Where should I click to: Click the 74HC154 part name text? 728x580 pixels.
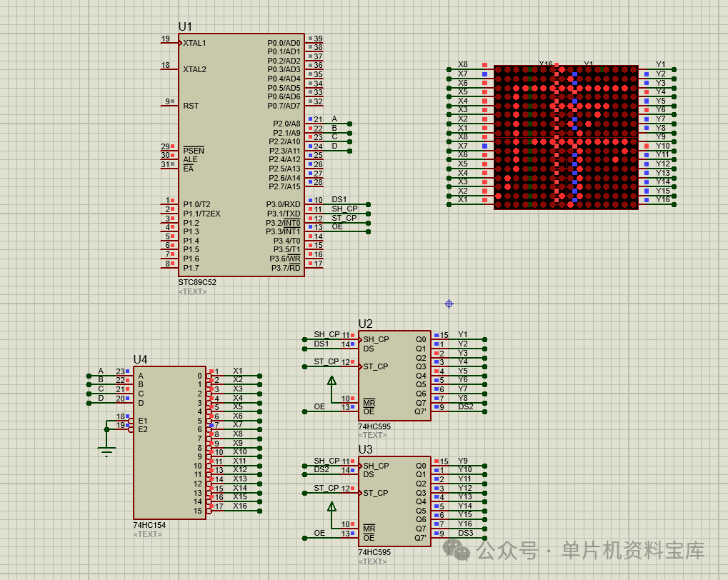pyautogui.click(x=149, y=525)
